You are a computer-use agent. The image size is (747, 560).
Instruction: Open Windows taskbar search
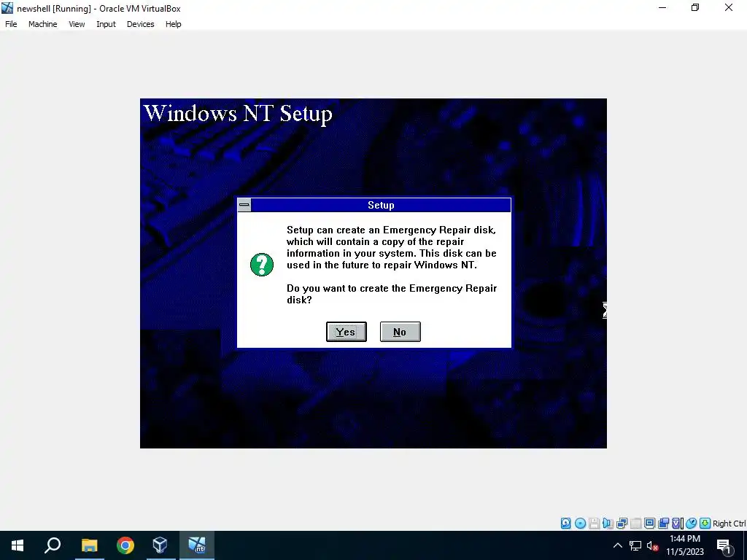[x=53, y=545]
